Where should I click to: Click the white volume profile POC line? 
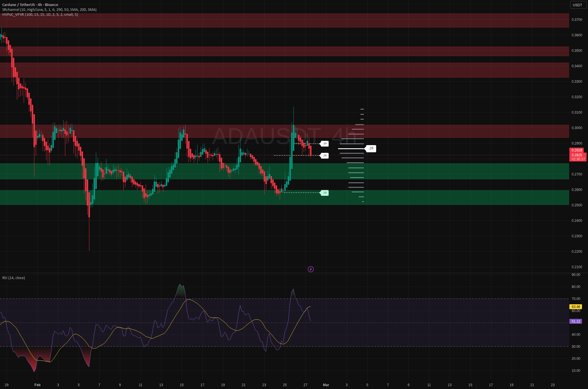(351, 149)
